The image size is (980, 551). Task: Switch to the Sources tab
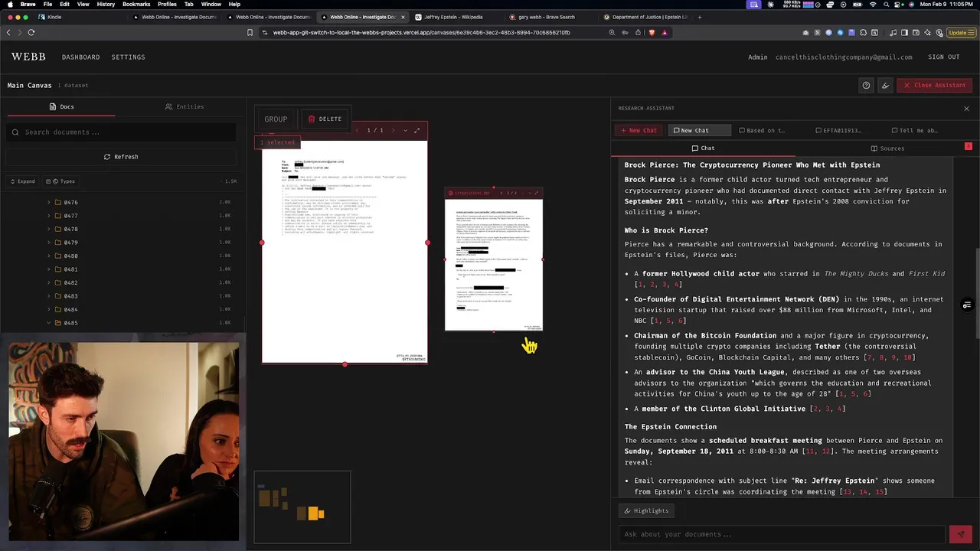887,148
